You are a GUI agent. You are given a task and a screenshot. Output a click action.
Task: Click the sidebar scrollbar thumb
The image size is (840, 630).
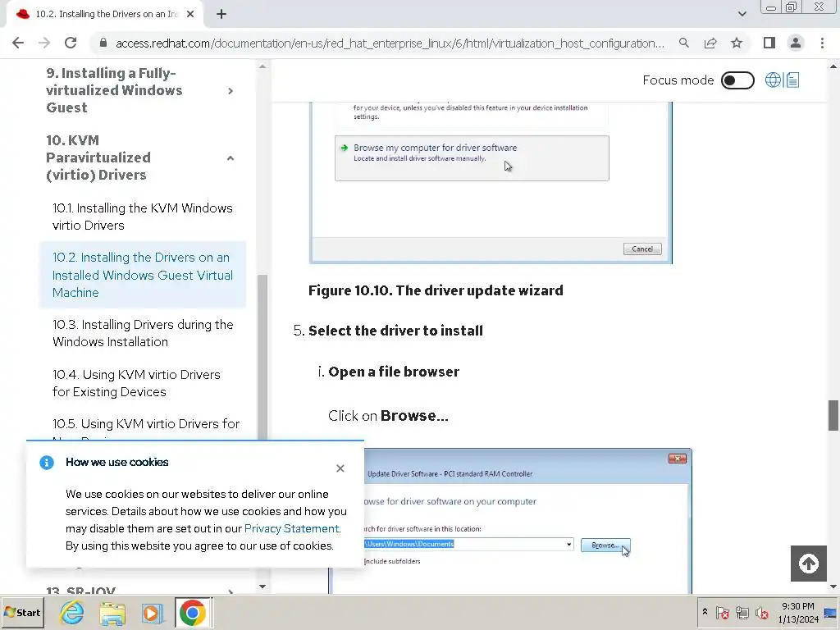tap(262, 357)
